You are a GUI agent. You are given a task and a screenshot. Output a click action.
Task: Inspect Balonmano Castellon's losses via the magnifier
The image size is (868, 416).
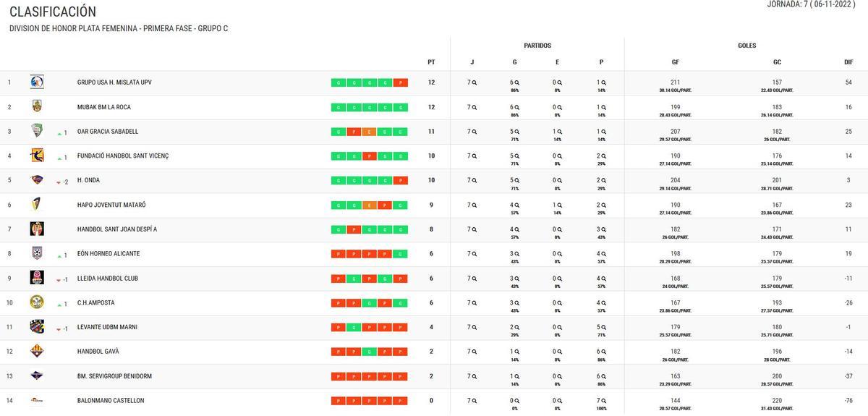[603, 400]
